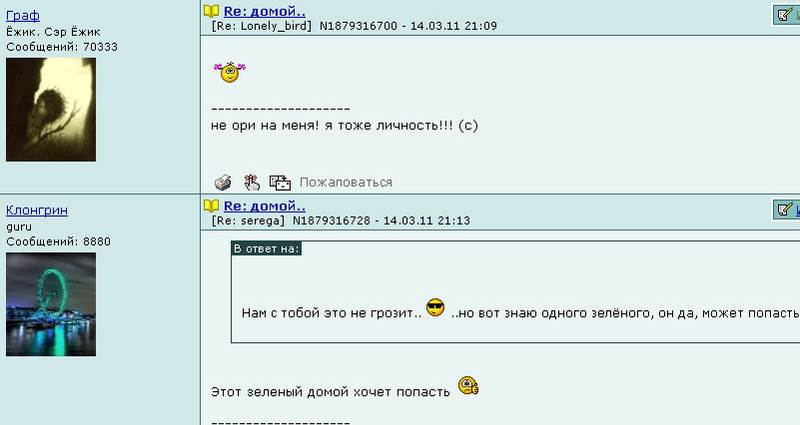This screenshot has width=800, height=425.
Task: Click the book icon next to Клонгрин's post title
Action: click(x=211, y=206)
